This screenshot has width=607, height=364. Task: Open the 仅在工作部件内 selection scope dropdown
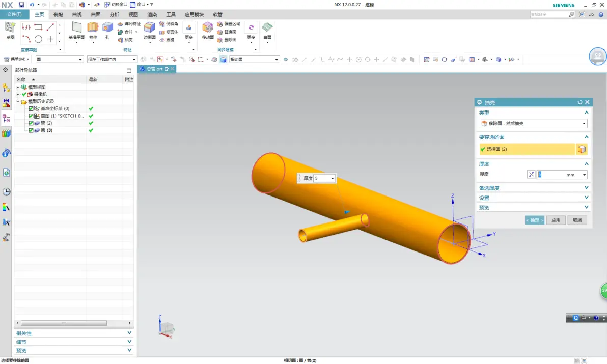coord(112,59)
